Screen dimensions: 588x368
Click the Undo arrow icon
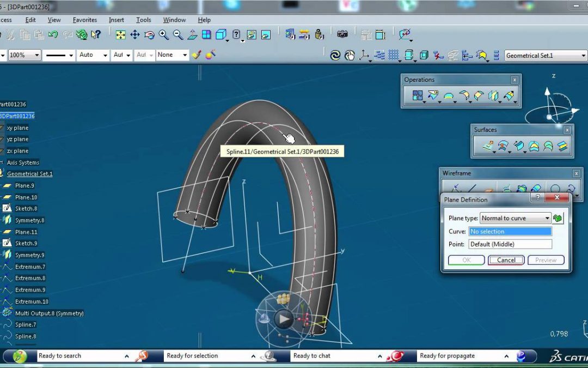[x=53, y=35]
